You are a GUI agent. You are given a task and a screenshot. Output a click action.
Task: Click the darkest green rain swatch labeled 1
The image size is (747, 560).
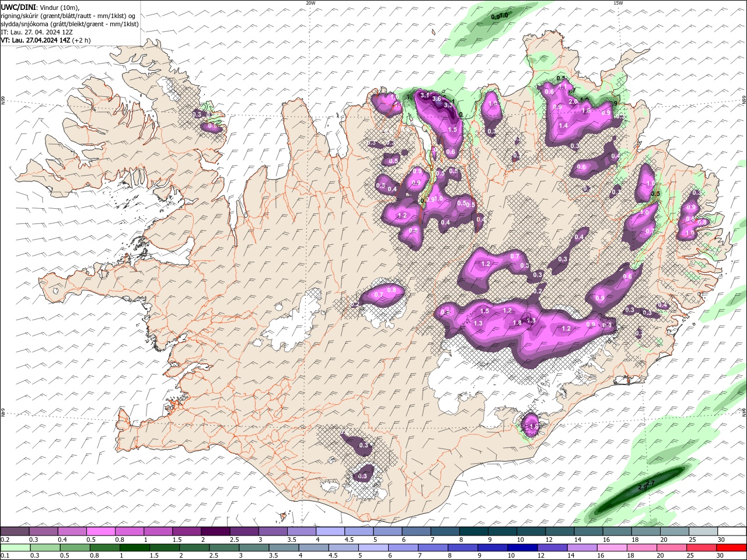(x=134, y=548)
